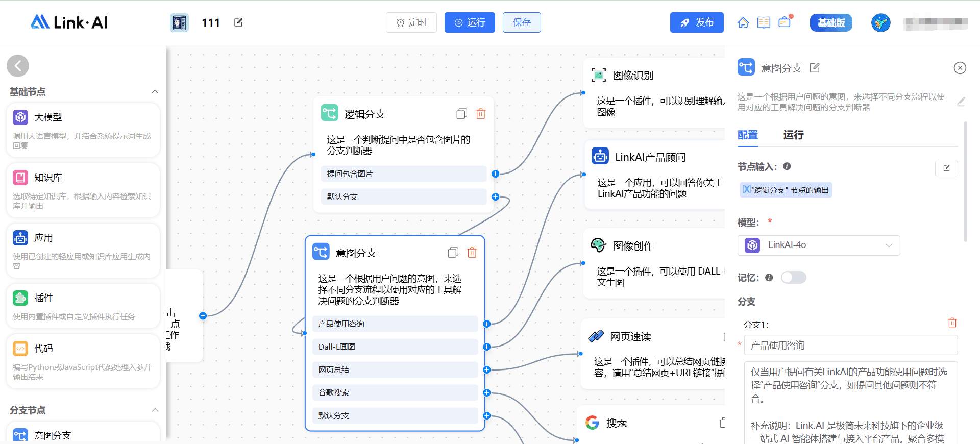Edit 意图分支 title in right panel

pyautogui.click(x=815, y=68)
